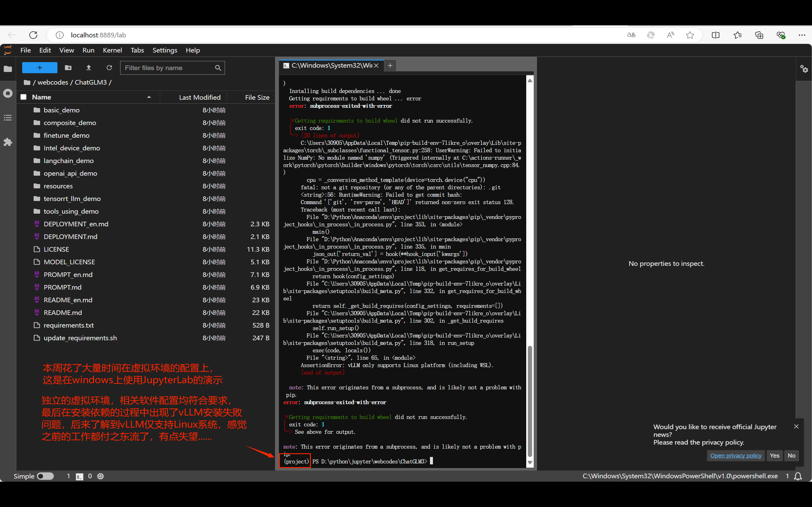Click Yes on Jupyter news prompt
This screenshot has width=812, height=507.
coord(775,455)
